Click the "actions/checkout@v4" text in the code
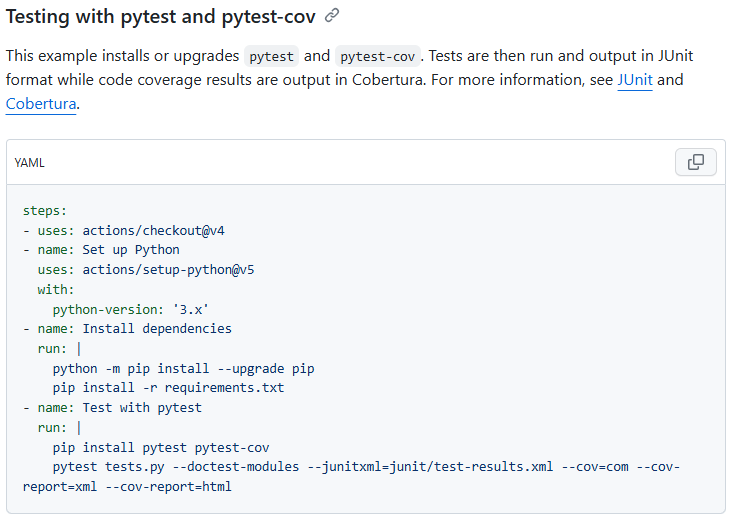Screen dimensions: 730x518 [x=154, y=230]
